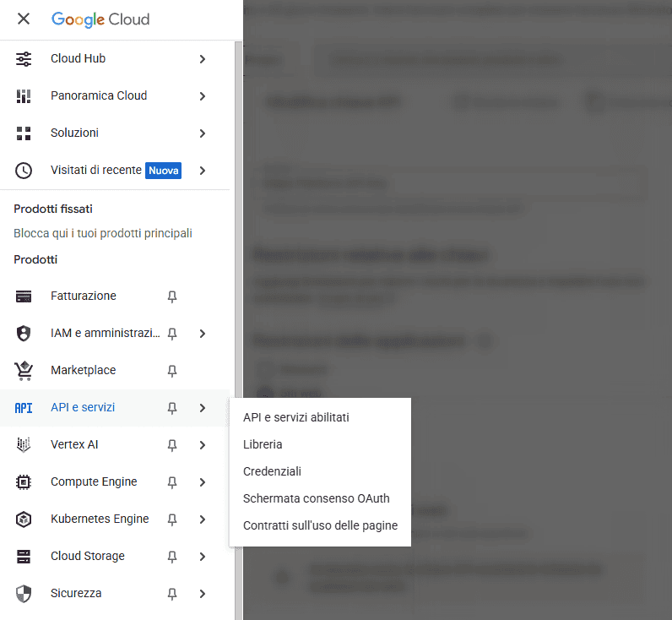This screenshot has width=672, height=620.
Task: Close the navigation menu with the X icon
Action: [24, 19]
